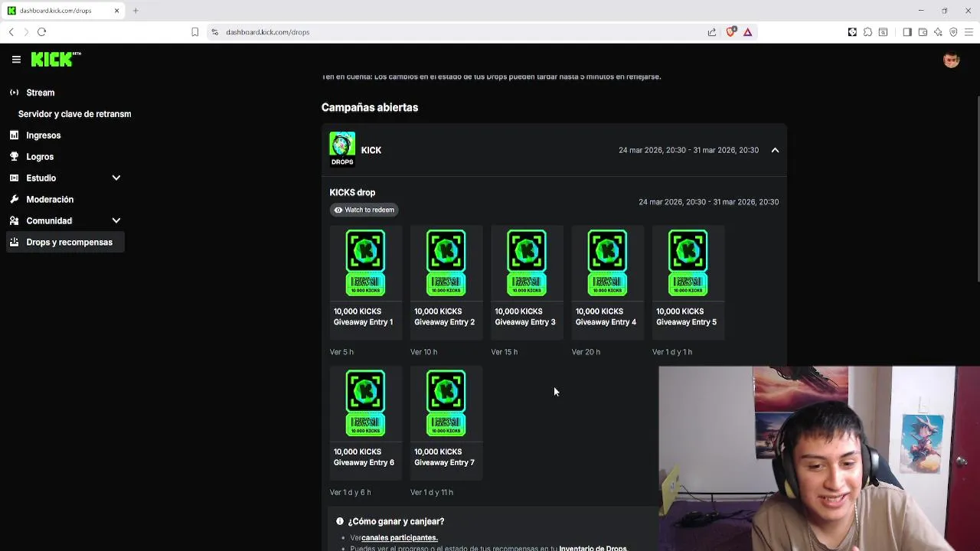
Task: Open the hamburger menu next to KICK logo
Action: 16,59
